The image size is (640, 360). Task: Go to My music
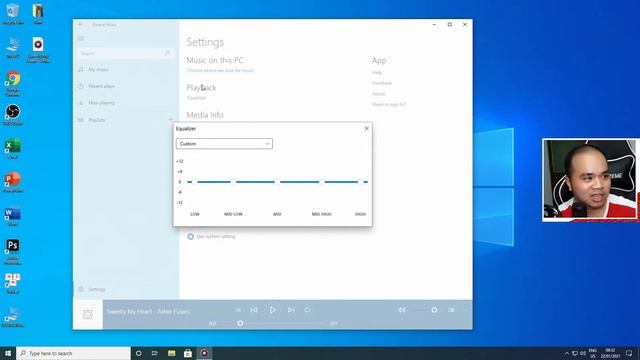pos(98,70)
